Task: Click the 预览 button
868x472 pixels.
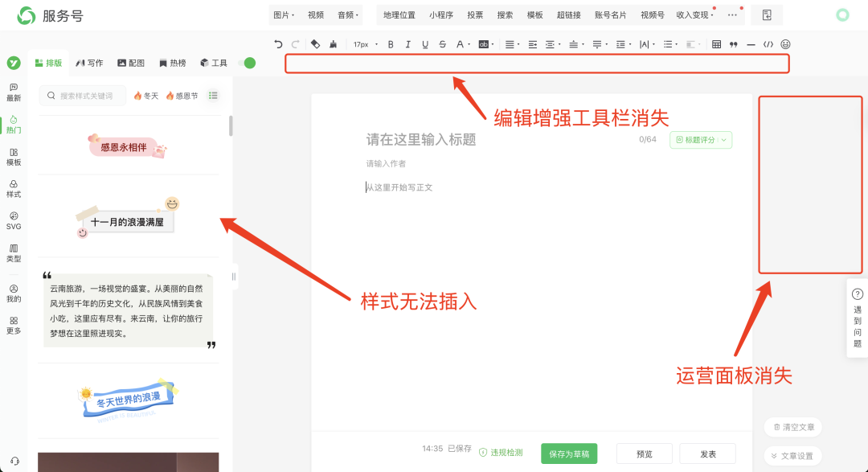Action: click(645, 454)
